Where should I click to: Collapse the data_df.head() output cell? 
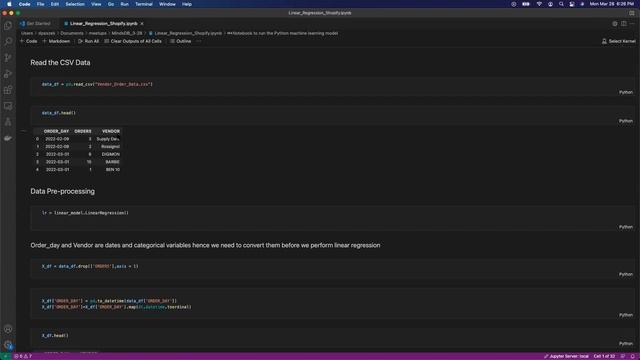tap(24, 131)
